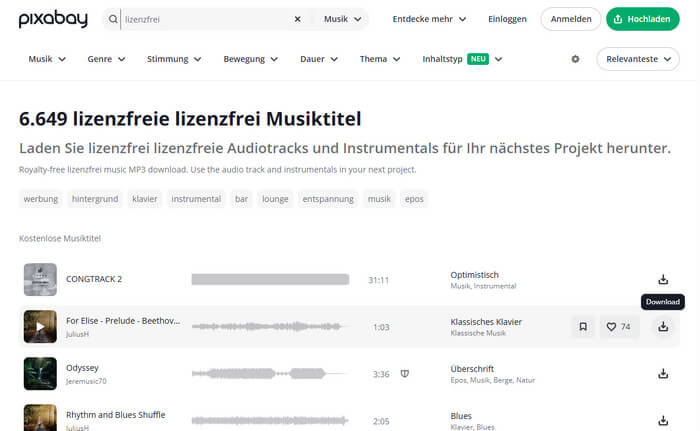This screenshot has height=431, width=700.
Task: Open the Jeremusic70 artist link
Action: tap(86, 381)
